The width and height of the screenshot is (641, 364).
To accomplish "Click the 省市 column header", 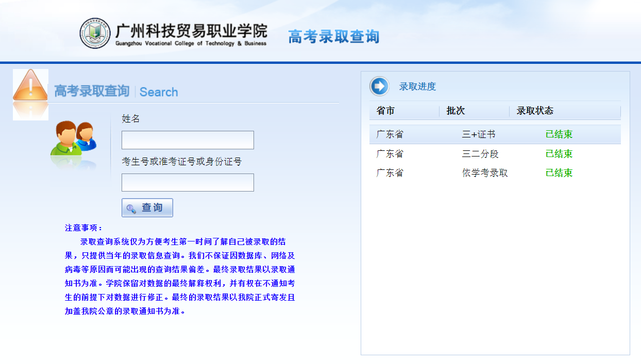I will (385, 111).
